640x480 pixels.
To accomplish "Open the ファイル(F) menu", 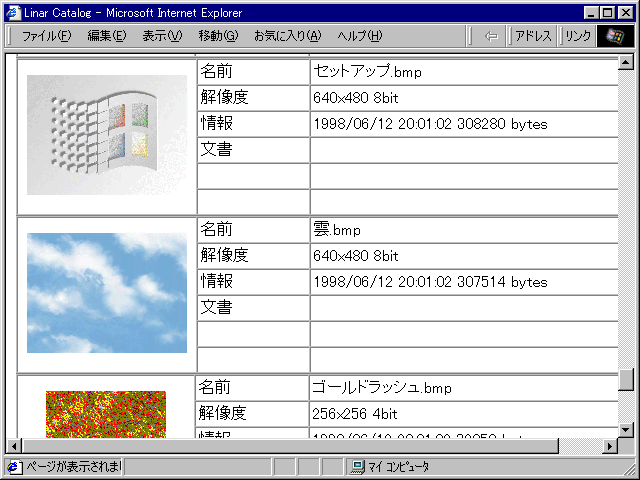I will (46, 36).
